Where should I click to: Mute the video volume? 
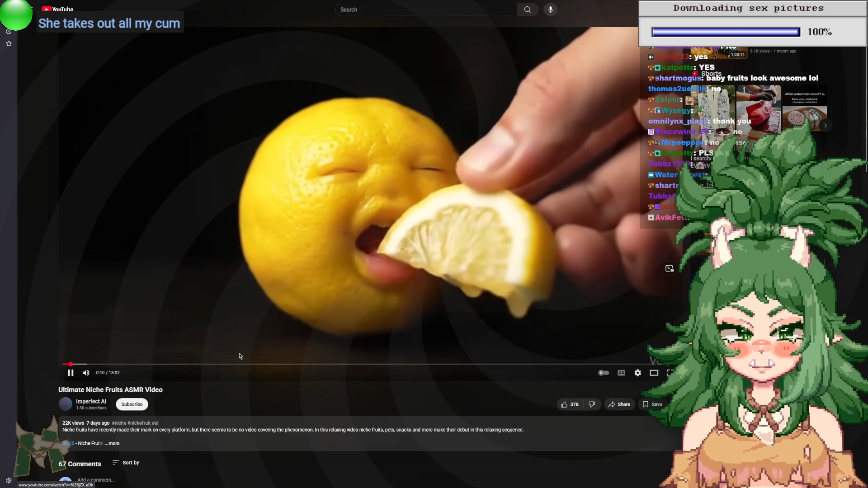(86, 373)
